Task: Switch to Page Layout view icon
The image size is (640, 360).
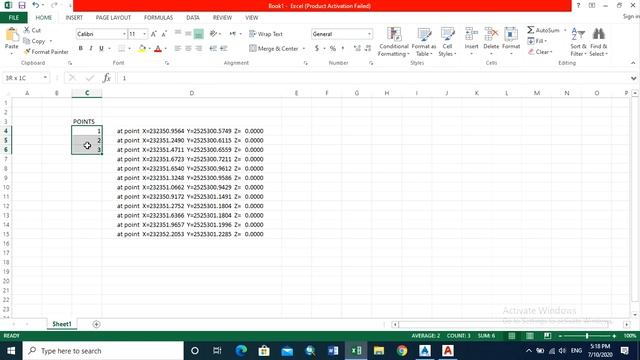Action: (x=530, y=336)
